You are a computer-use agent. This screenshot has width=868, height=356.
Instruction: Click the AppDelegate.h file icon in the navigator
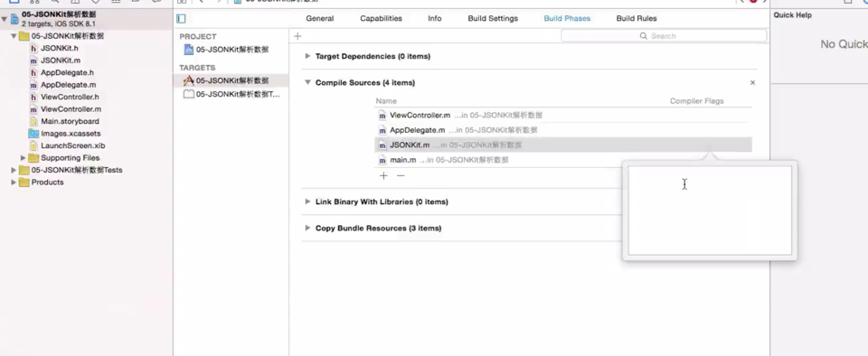(33, 73)
